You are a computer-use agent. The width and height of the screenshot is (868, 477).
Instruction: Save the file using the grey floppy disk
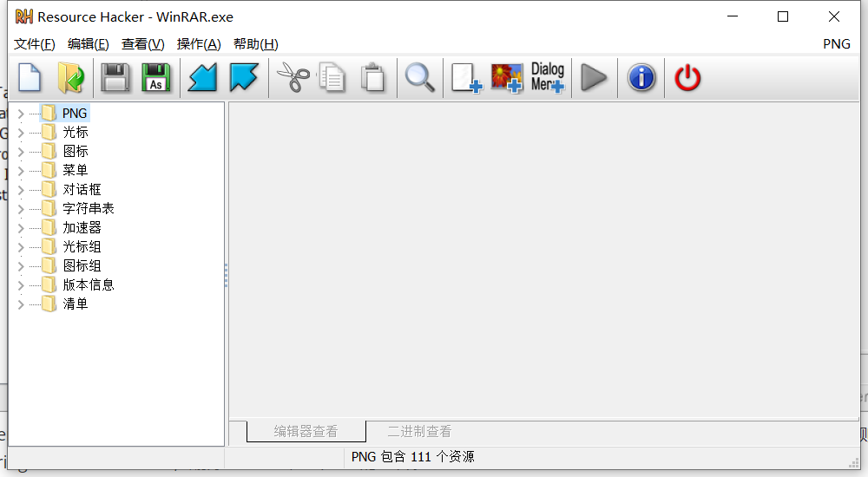point(115,77)
